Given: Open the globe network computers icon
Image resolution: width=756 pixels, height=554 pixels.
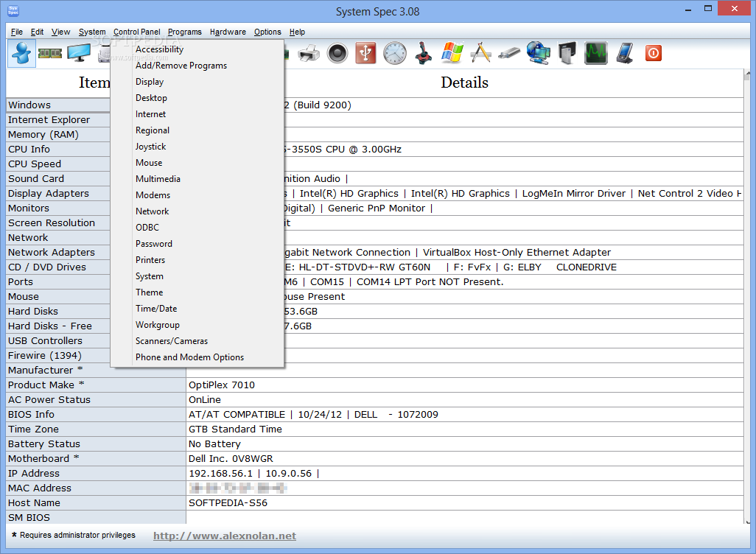Looking at the screenshot, I should [x=538, y=53].
